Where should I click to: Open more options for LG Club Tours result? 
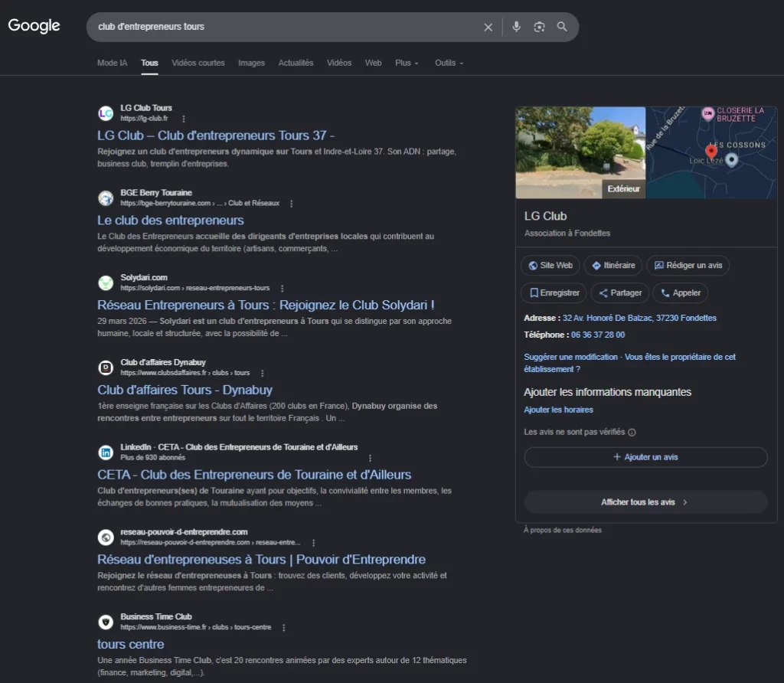pyautogui.click(x=184, y=119)
